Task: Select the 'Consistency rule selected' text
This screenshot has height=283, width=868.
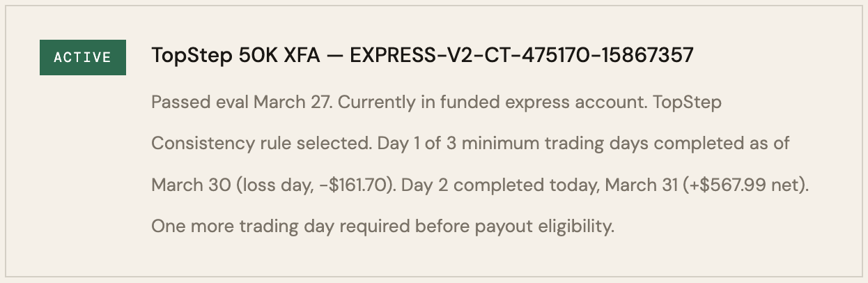Action: [261, 144]
